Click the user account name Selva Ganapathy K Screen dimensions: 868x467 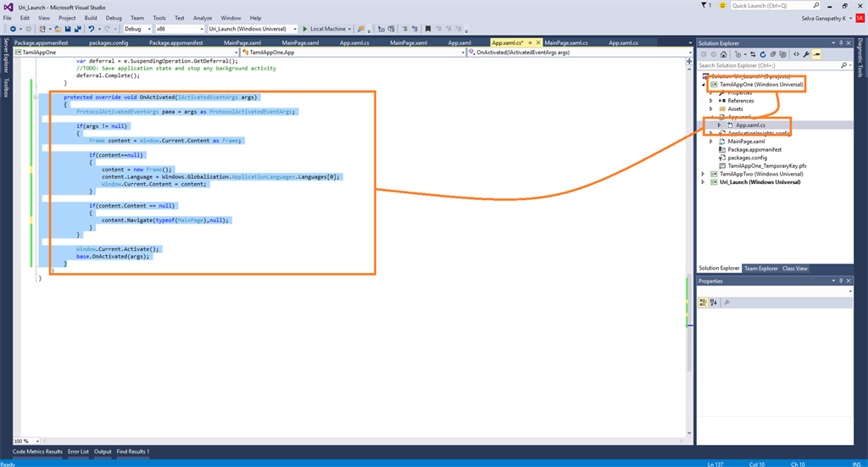(x=823, y=19)
